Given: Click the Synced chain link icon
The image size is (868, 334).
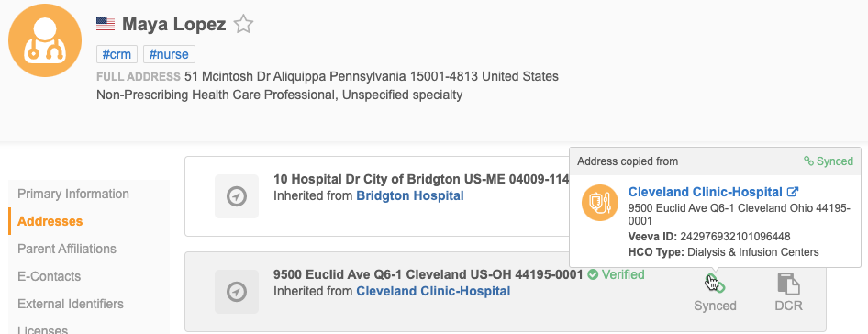Looking at the screenshot, I should pos(715,284).
